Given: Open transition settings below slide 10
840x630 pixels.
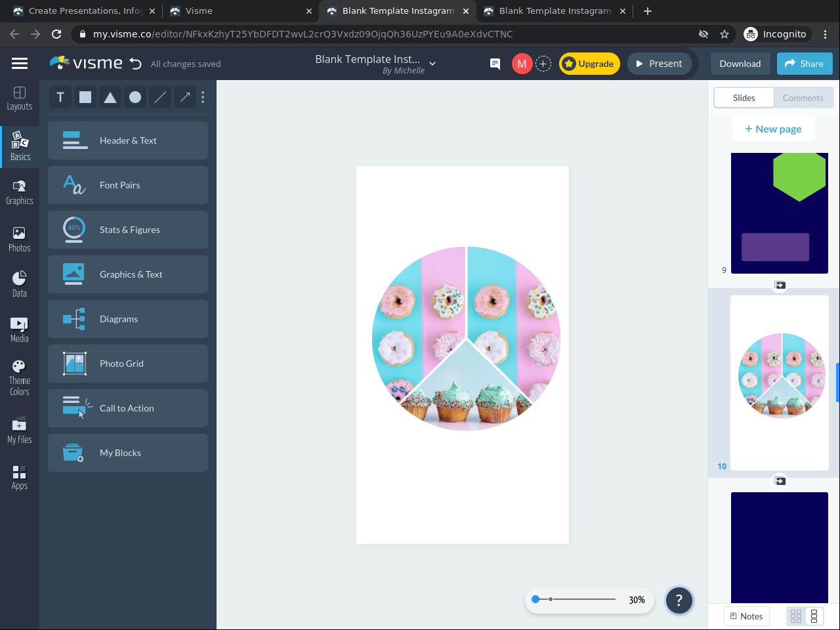Looking at the screenshot, I should point(780,481).
